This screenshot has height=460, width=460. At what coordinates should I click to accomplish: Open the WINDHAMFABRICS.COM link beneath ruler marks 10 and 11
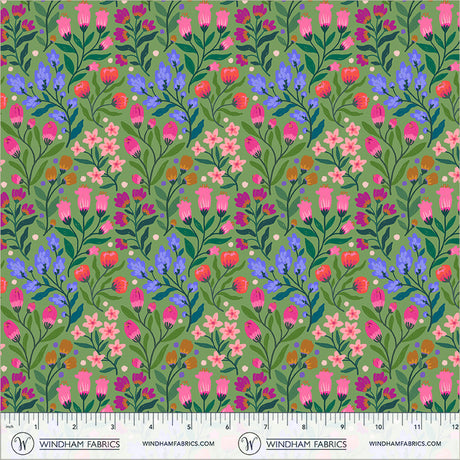[405, 444]
